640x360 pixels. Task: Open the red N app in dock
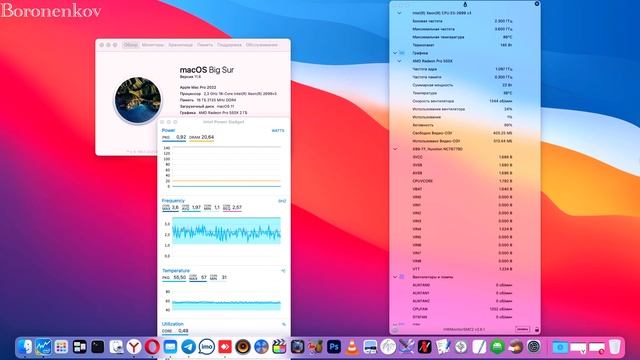(x=424, y=347)
